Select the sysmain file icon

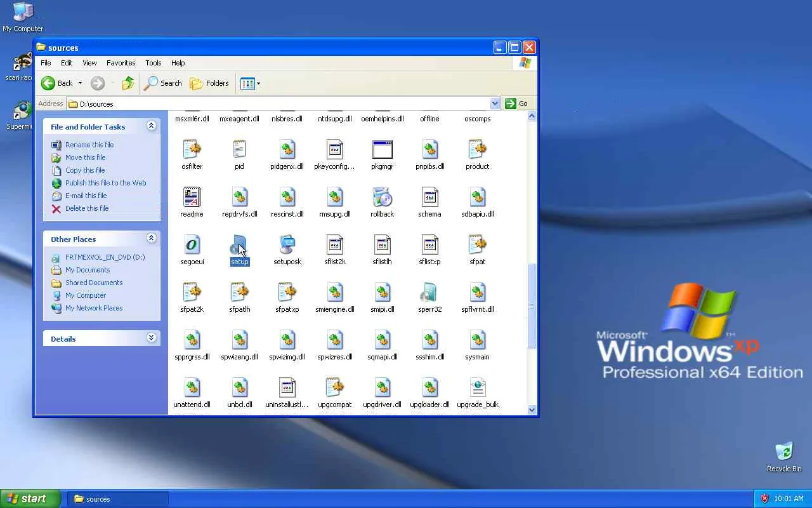(x=477, y=340)
